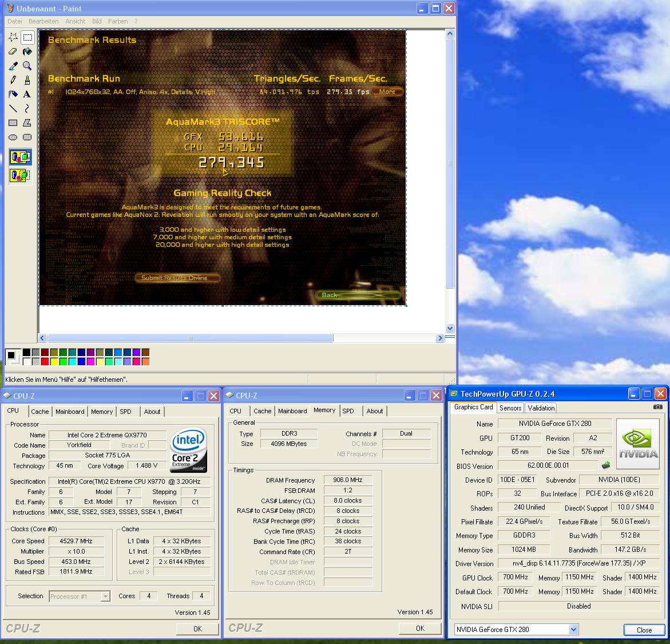Click the GPU name field NVIDIA GeForce GTX 280
Image resolution: width=670 pixels, height=644 pixels.
[555, 424]
